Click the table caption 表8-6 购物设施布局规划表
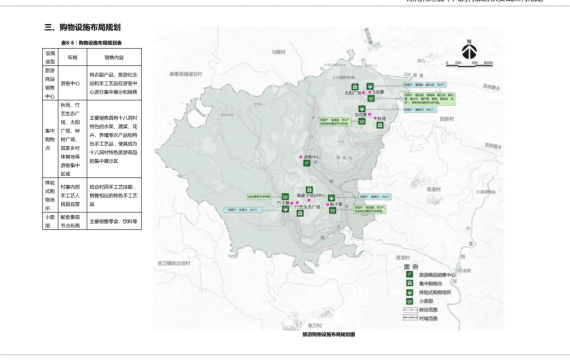This screenshot has width=570, height=360. pos(92,43)
